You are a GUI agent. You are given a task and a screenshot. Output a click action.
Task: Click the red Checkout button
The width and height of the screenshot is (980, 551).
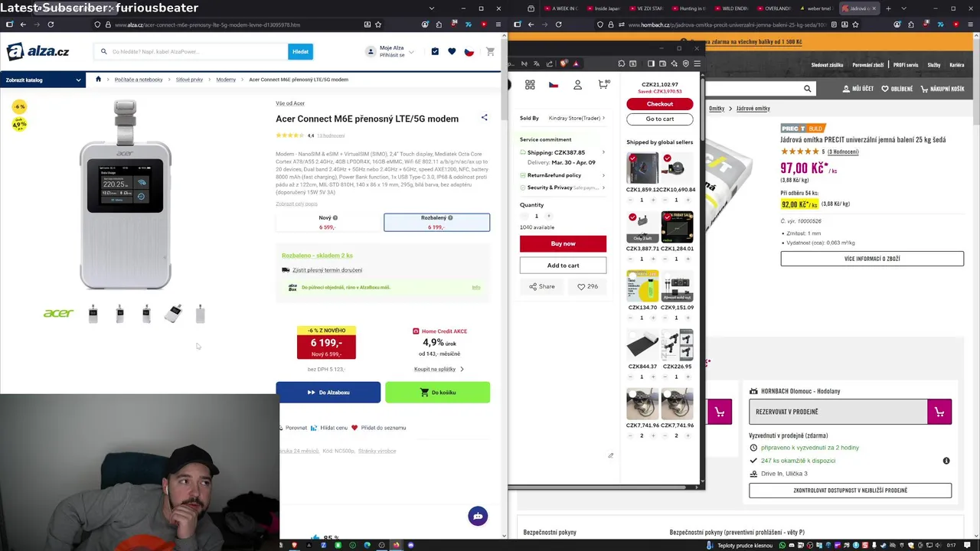tap(659, 103)
